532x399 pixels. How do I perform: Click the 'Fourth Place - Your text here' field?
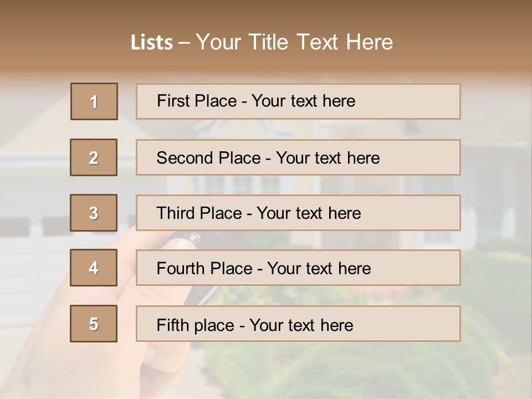298,268
